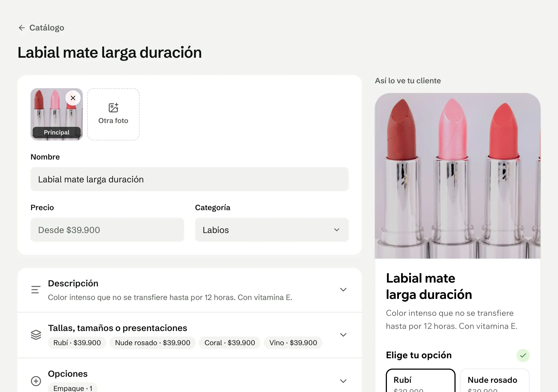Click the Precio field showing Desde $39.900
Image resolution: width=558 pixels, height=392 pixels.
click(x=107, y=230)
